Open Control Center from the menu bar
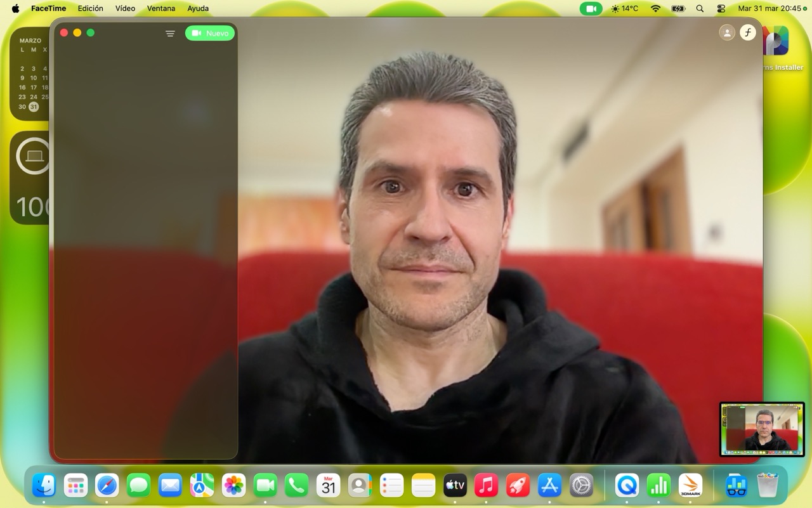The height and width of the screenshot is (508, 812). coord(721,9)
